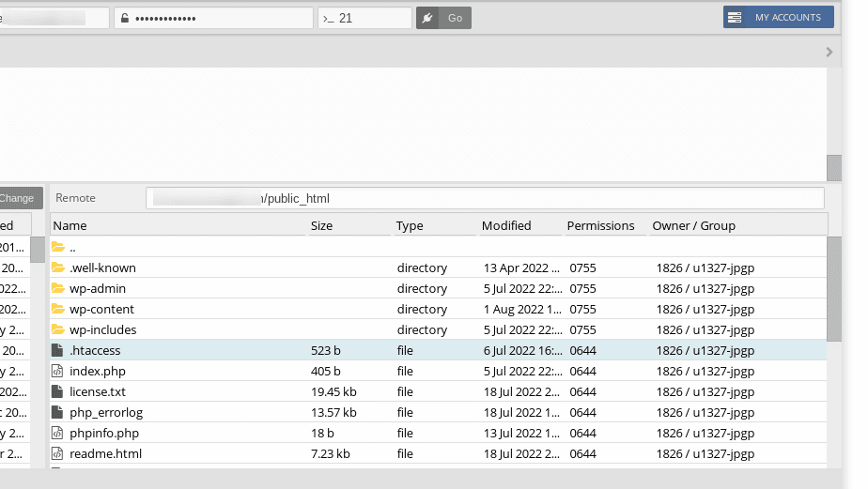Click the terminal prompt icon in port field
Screen dimensions: 868x489
coord(329,18)
